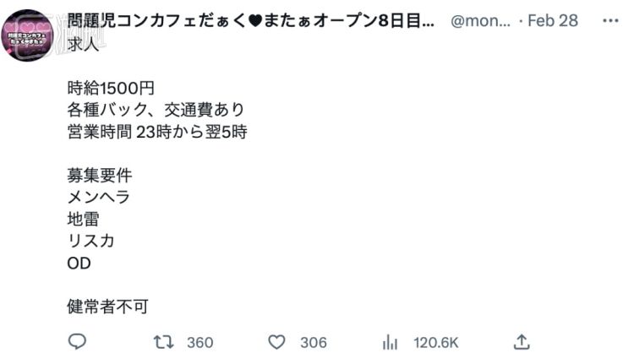The image size is (634, 364).
Task: Click the メンヘラ text line
Action: pyautogui.click(x=99, y=197)
